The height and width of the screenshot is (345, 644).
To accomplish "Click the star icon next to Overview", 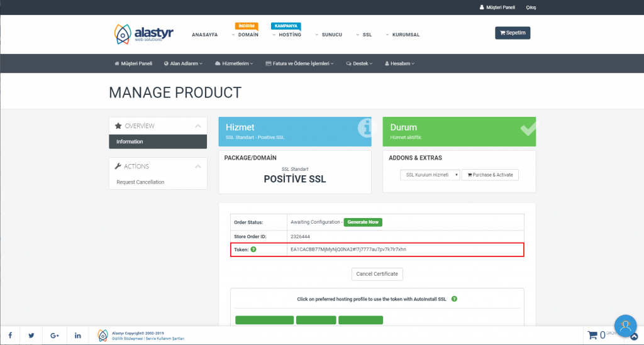I will coord(118,126).
